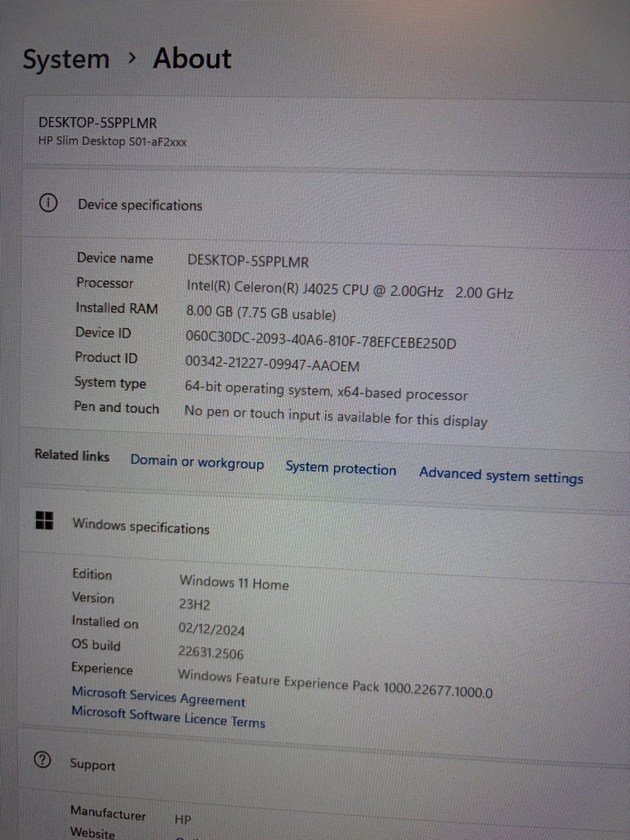Open Microsoft Software Licence Terms
The width and height of the screenshot is (630, 840).
pos(168,716)
